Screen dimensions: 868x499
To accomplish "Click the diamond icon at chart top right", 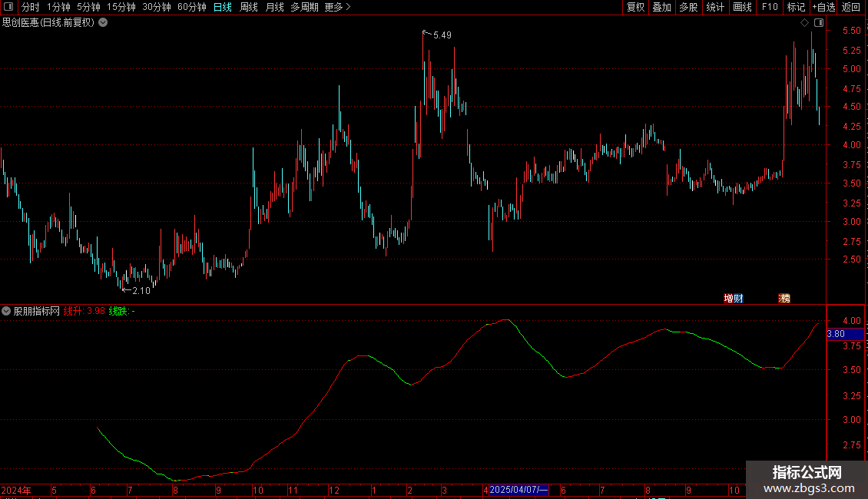I will click(804, 23).
